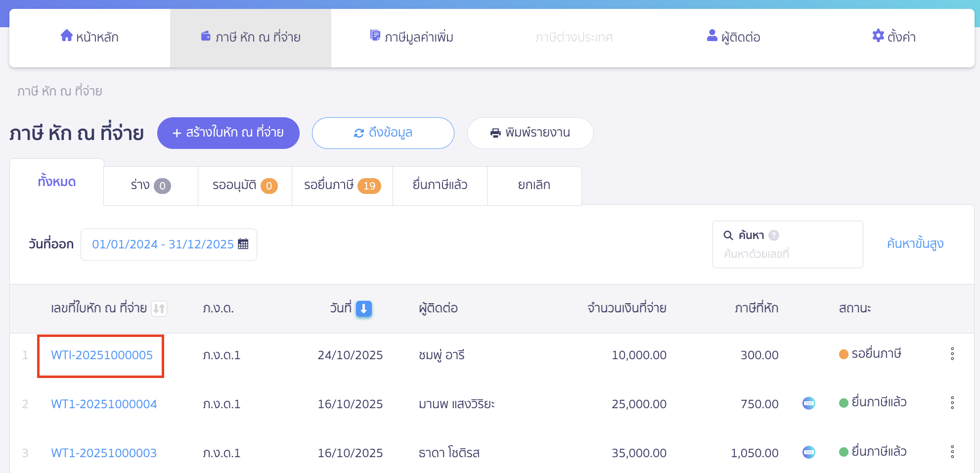980x473 pixels.
Task: Toggle date column sort direction arrow
Action: [x=363, y=308]
